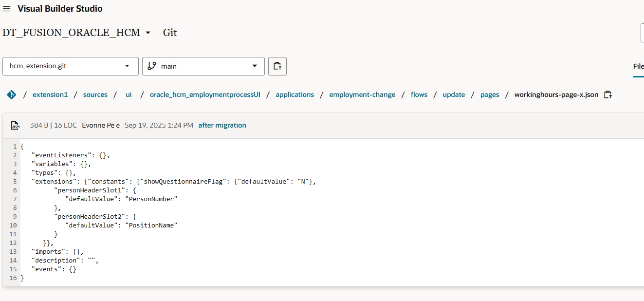Go to employment-change breadcrumb folder

362,94
